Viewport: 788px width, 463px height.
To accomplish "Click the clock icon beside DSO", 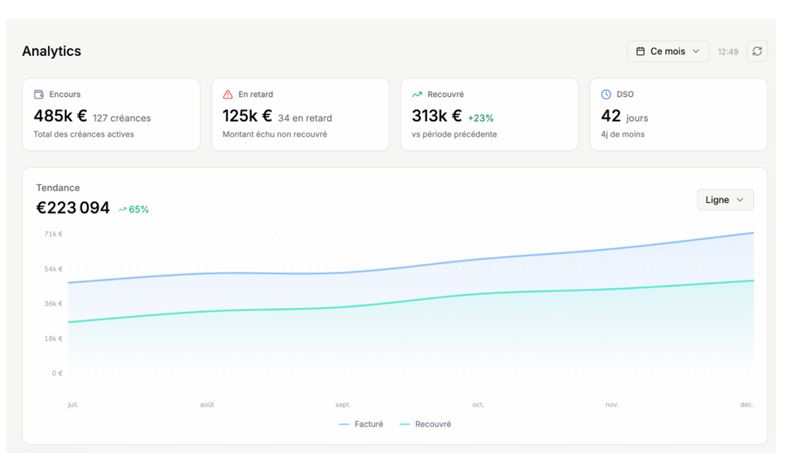I will click(606, 94).
